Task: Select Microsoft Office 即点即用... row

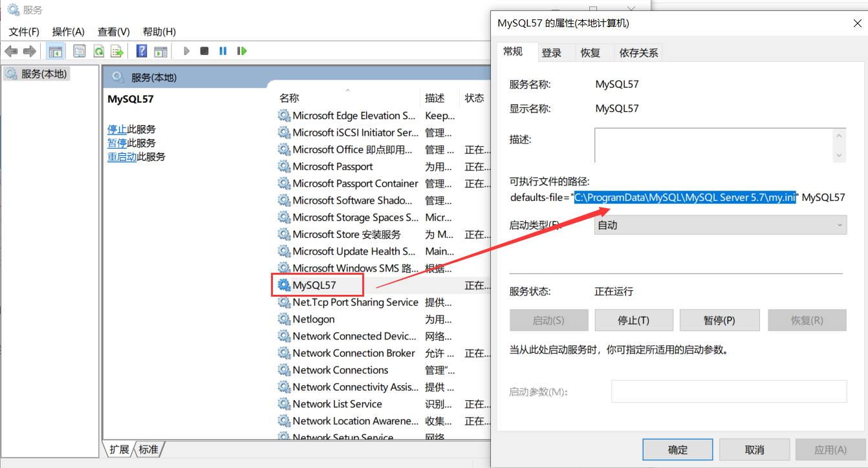Action: [384, 149]
